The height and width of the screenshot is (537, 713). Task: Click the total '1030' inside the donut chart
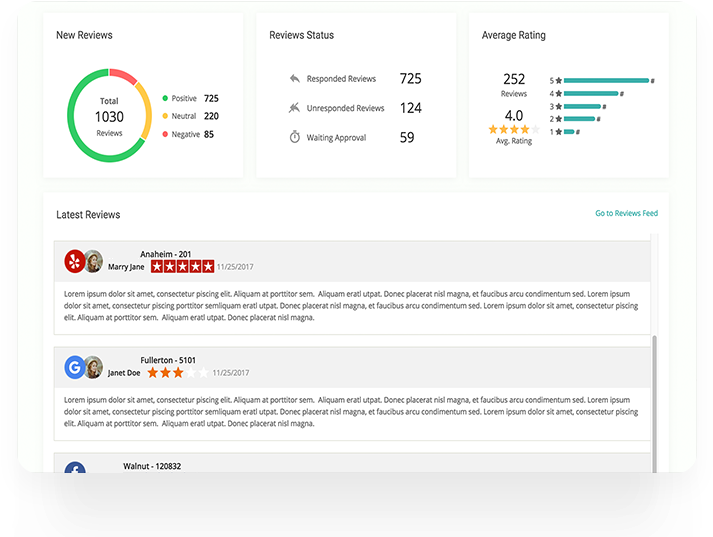click(109, 117)
